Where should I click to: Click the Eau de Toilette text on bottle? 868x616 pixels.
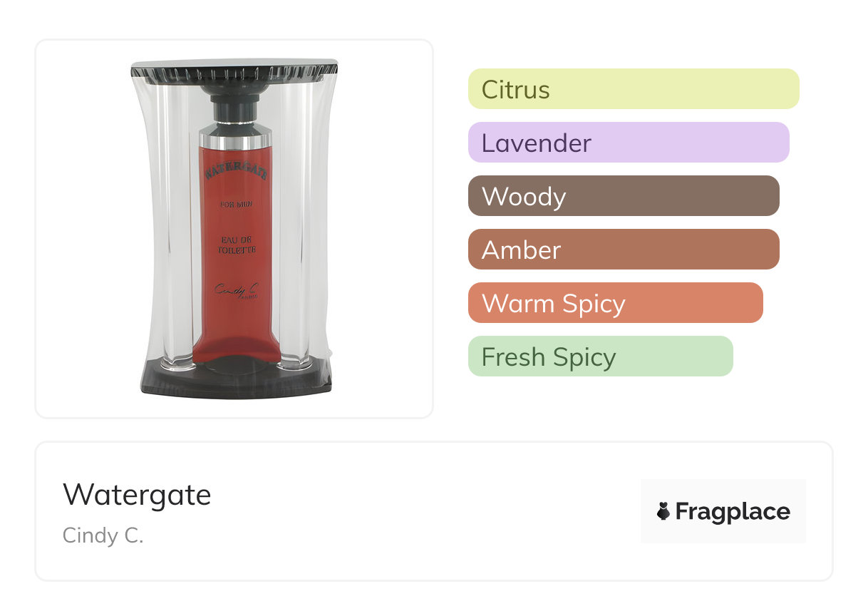(235, 245)
